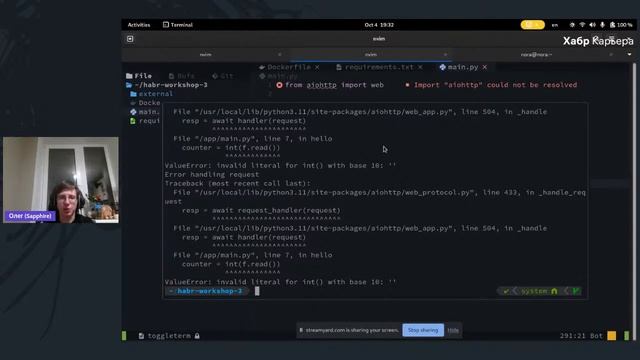The height and width of the screenshot is (360, 640).
Task: Switch the explorer to the Git source
Action: 223,76
